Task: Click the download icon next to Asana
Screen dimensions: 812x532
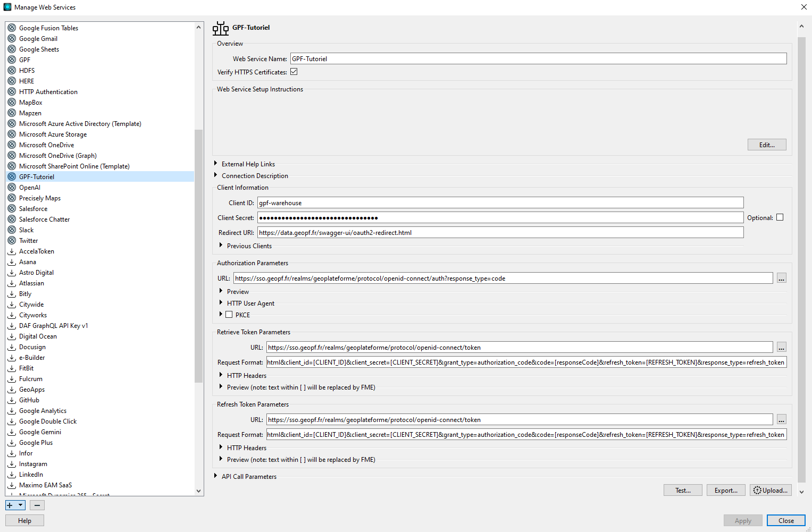Action: [x=12, y=262]
